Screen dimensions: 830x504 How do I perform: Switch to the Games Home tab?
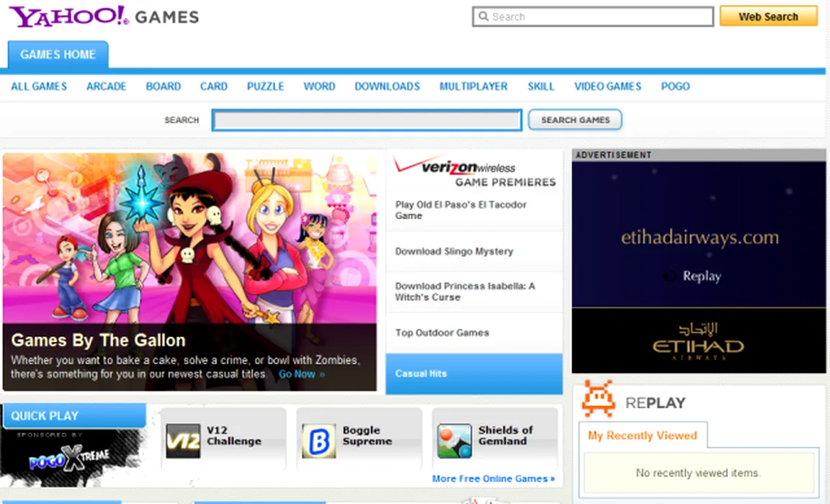tap(58, 55)
